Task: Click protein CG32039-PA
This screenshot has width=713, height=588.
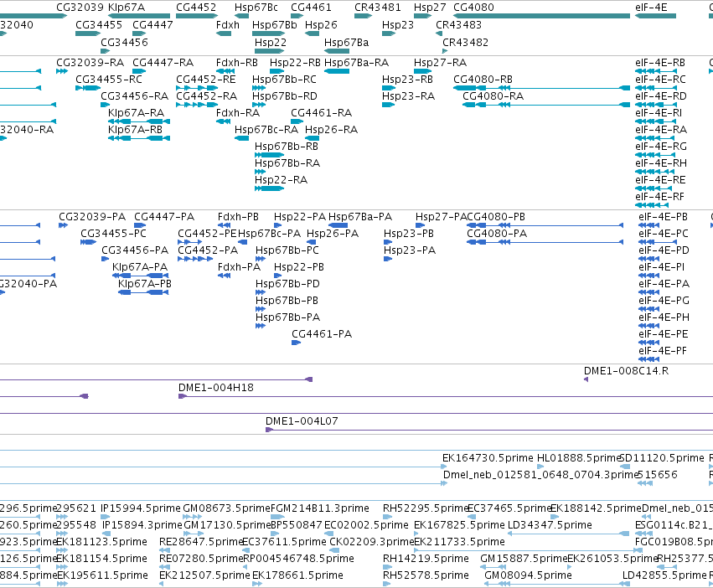Action: [x=92, y=217]
